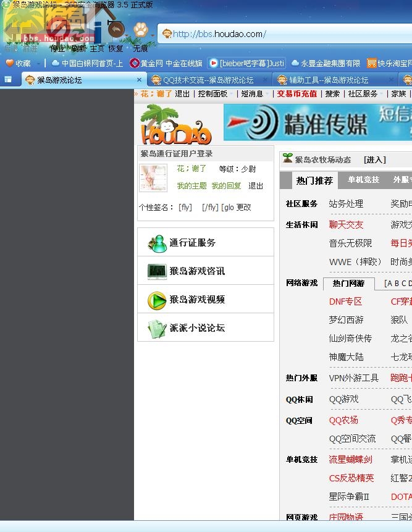Click the red 交易币充值 link
The width and height of the screenshot is (412, 532).
click(296, 94)
